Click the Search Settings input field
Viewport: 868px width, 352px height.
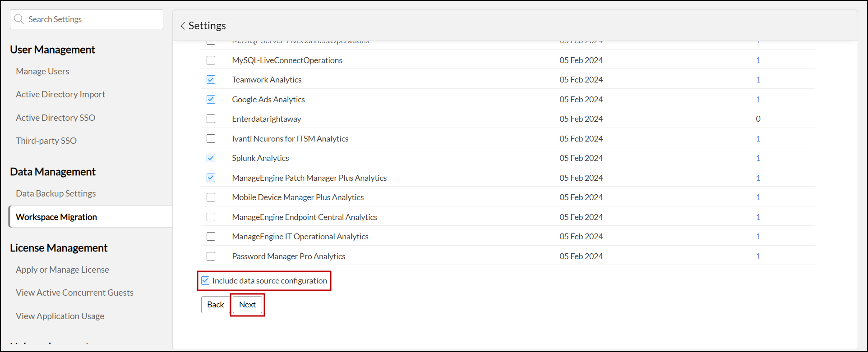(x=92, y=19)
